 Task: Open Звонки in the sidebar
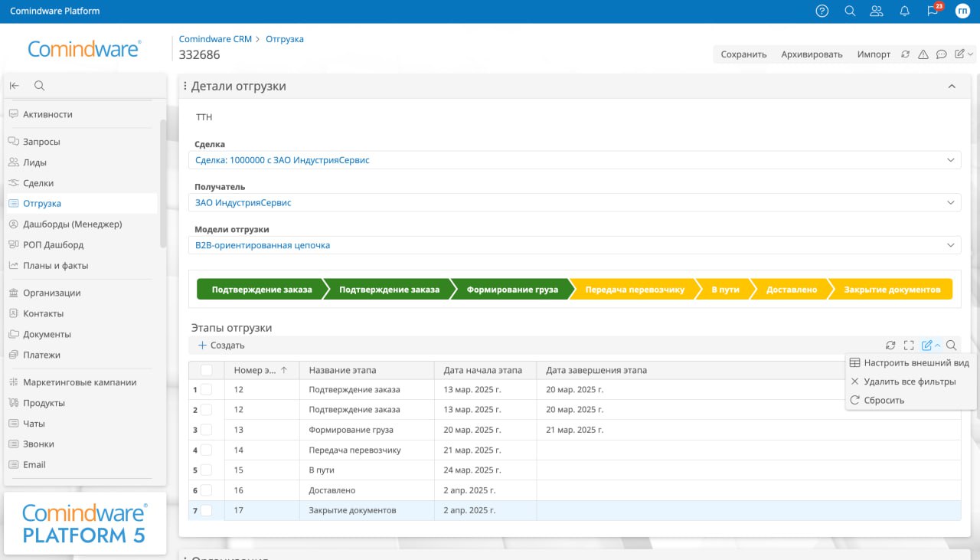[38, 444]
